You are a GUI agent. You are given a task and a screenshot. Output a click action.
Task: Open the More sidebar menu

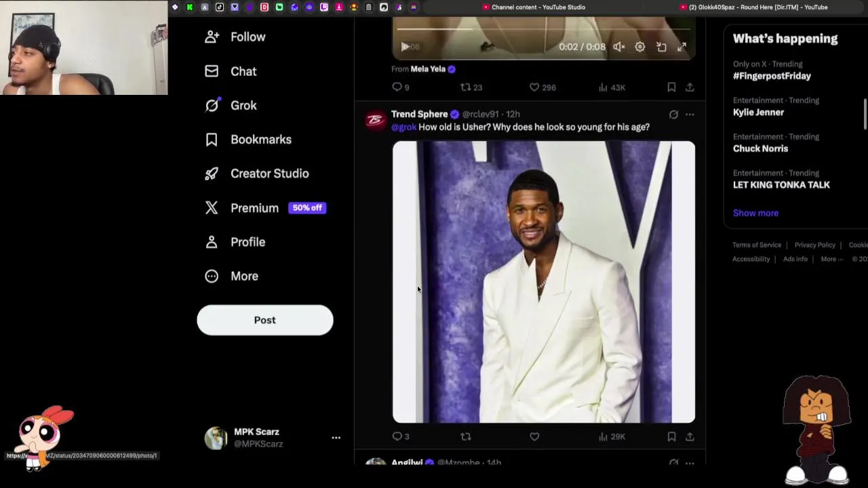[231, 276]
